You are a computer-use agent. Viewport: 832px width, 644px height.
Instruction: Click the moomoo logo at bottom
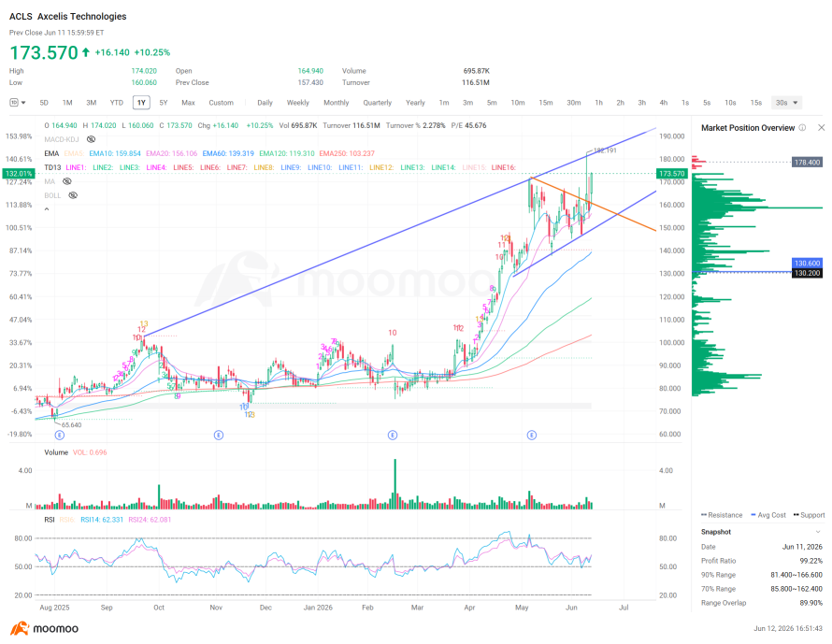tap(45, 629)
